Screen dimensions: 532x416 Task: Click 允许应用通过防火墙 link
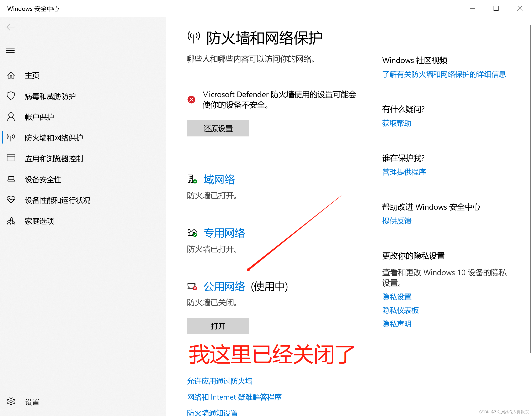(x=219, y=381)
